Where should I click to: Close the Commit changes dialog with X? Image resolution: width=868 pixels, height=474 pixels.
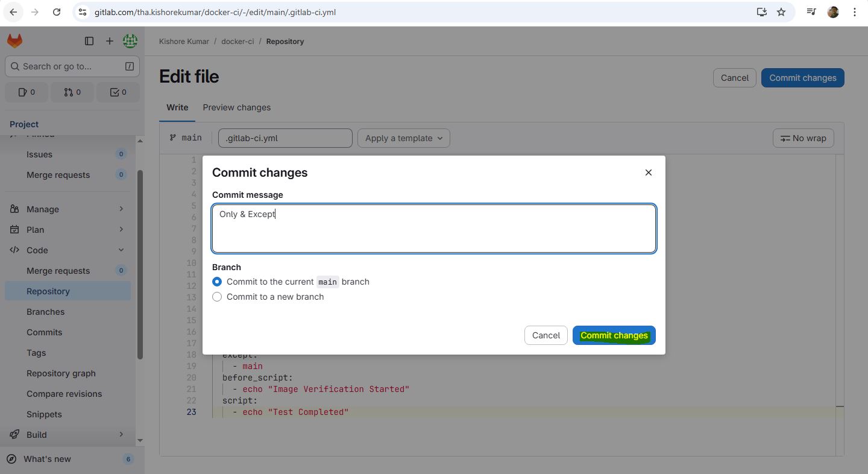coord(649,172)
